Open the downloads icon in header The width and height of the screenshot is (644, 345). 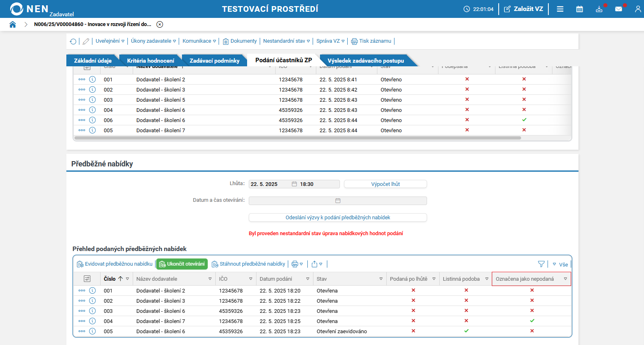click(x=599, y=9)
